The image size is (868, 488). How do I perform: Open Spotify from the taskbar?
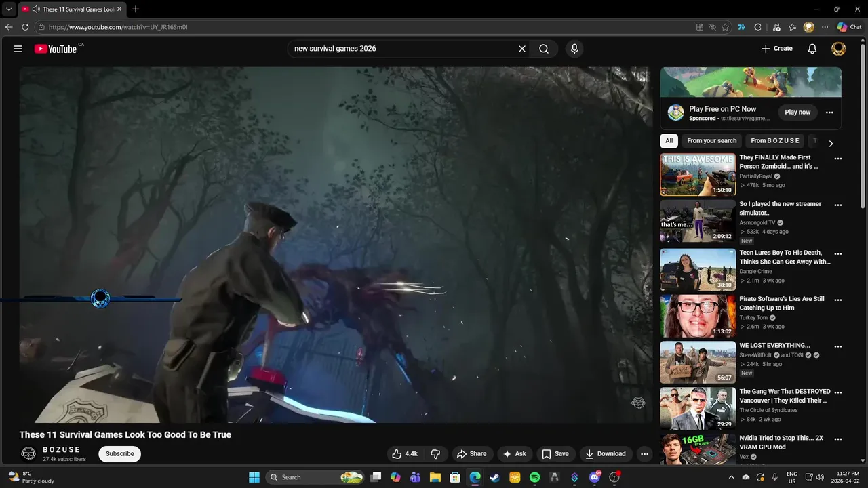point(534,477)
